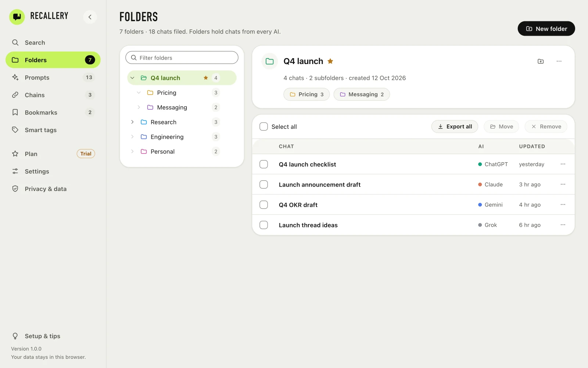Collapse the Q4 launch folder tree
The height and width of the screenshot is (368, 588).
pos(132,78)
